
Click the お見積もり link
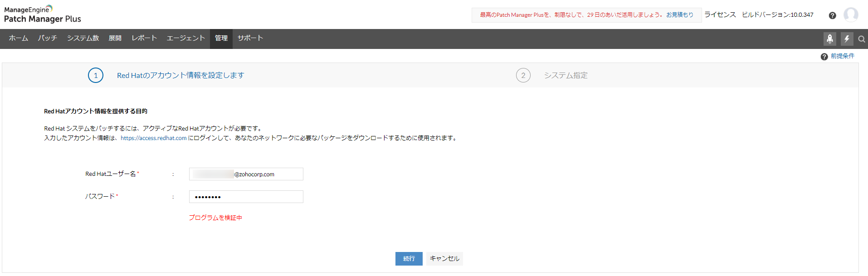[x=680, y=15]
